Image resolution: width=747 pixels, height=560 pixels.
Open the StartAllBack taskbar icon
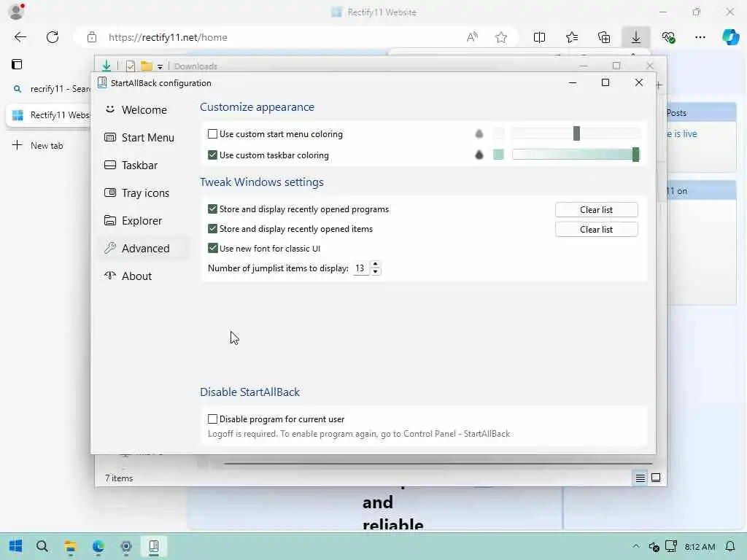pyautogui.click(x=153, y=546)
